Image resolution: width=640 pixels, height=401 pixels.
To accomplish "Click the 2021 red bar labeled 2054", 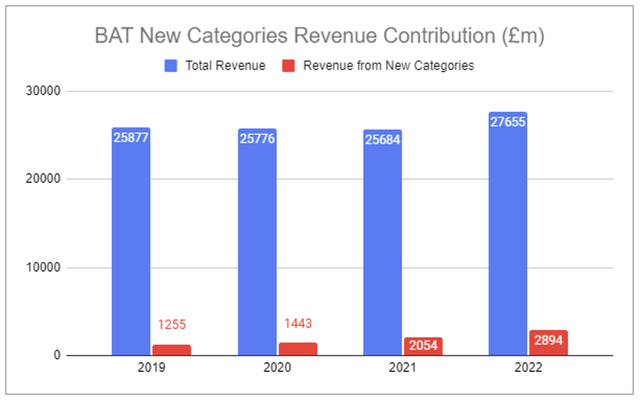I will pos(423,346).
